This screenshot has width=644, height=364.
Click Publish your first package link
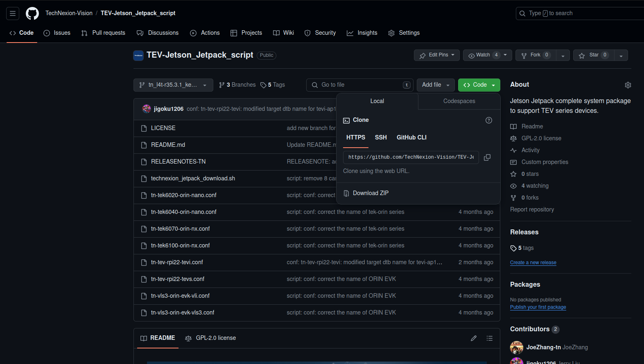coord(538,307)
